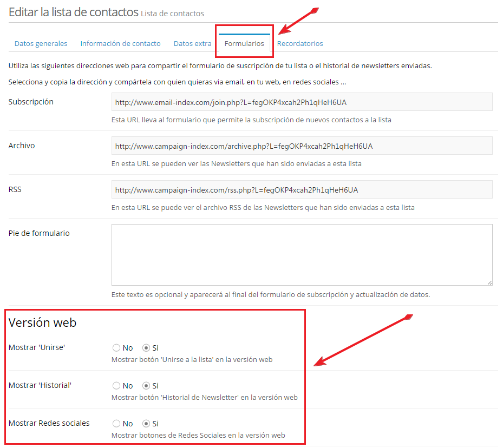Click the 'RSS' label
This screenshot has width=503, height=448.
15,189
